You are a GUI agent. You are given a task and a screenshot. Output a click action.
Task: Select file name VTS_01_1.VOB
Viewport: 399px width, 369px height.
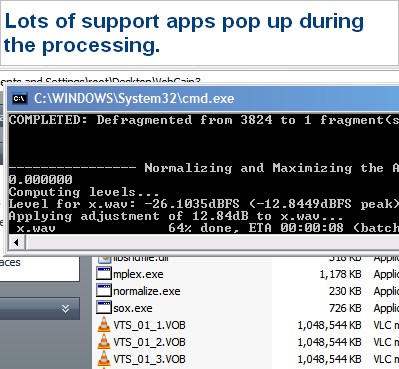(x=149, y=325)
